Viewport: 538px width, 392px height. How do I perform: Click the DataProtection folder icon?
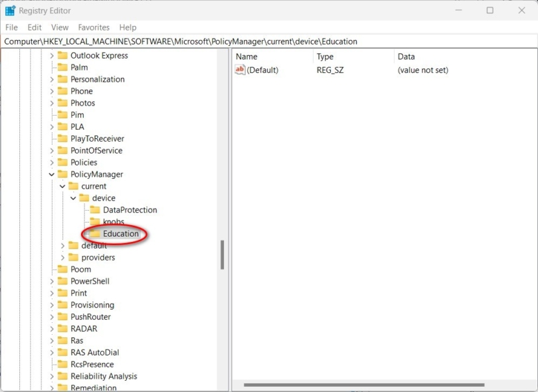(x=95, y=210)
